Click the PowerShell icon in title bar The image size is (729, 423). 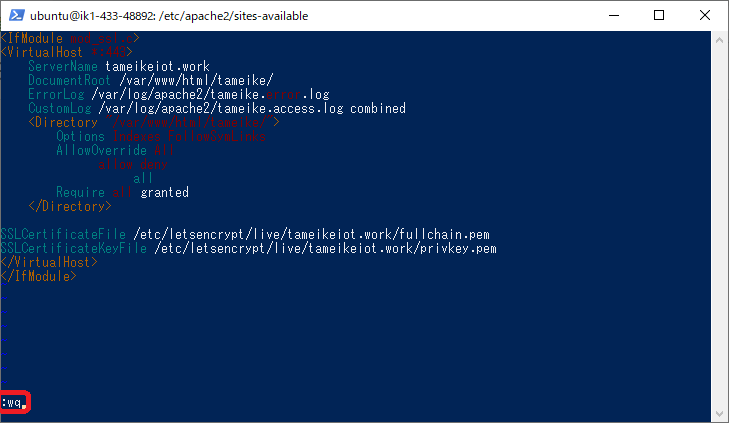tap(16, 15)
